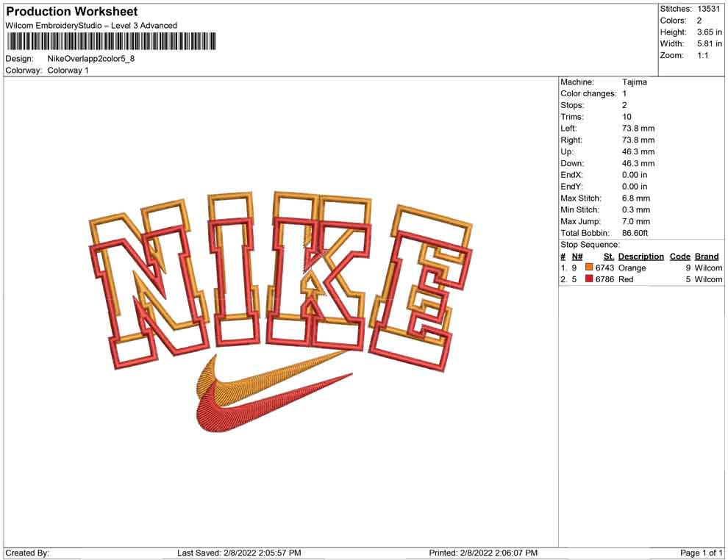The width and height of the screenshot is (728, 560).
Task: Click the orange thread color swatch
Action: coord(589,268)
